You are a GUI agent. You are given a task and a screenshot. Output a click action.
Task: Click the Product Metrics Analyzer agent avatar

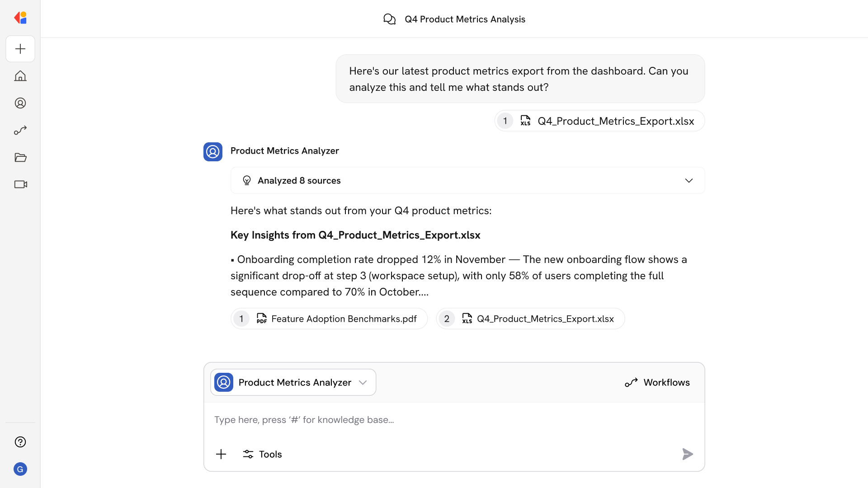212,151
